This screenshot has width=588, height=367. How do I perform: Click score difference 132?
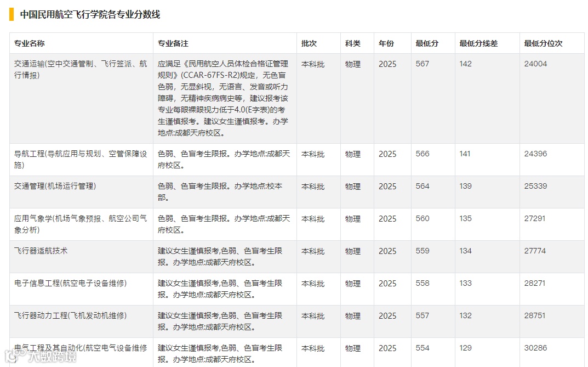tap(465, 315)
